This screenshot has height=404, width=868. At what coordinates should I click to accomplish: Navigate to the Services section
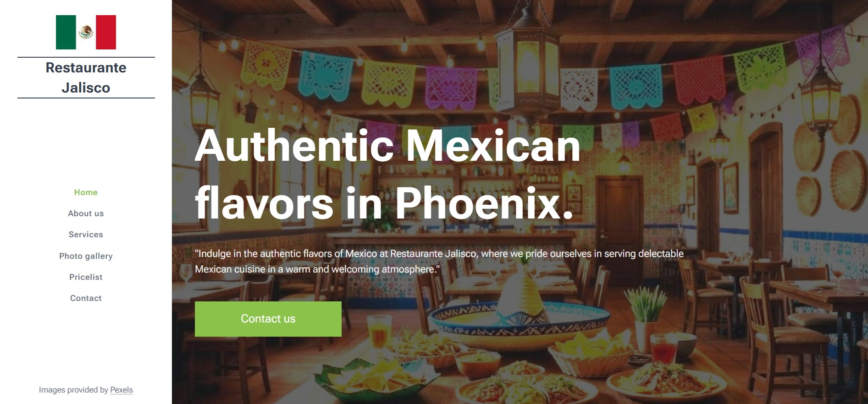click(x=86, y=235)
